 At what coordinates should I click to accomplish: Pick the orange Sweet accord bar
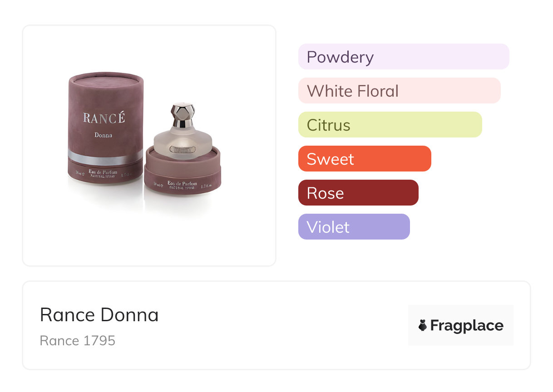pyautogui.click(x=365, y=159)
